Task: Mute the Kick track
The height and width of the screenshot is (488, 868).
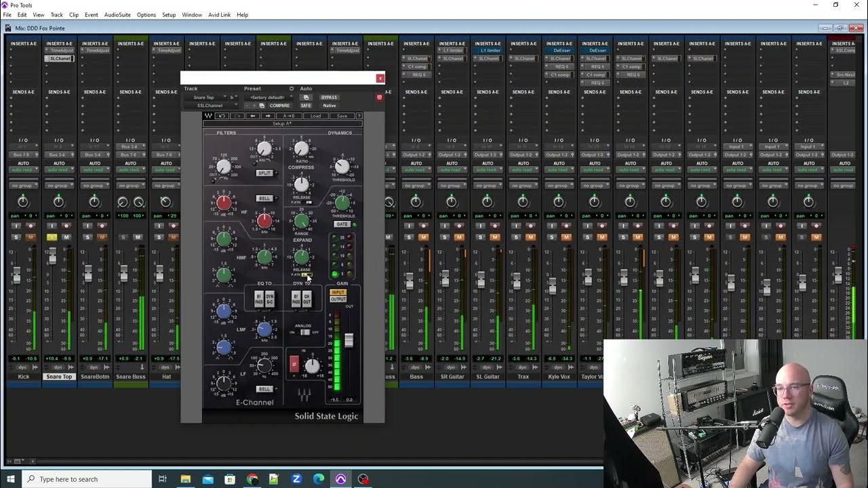Action: 31,237
